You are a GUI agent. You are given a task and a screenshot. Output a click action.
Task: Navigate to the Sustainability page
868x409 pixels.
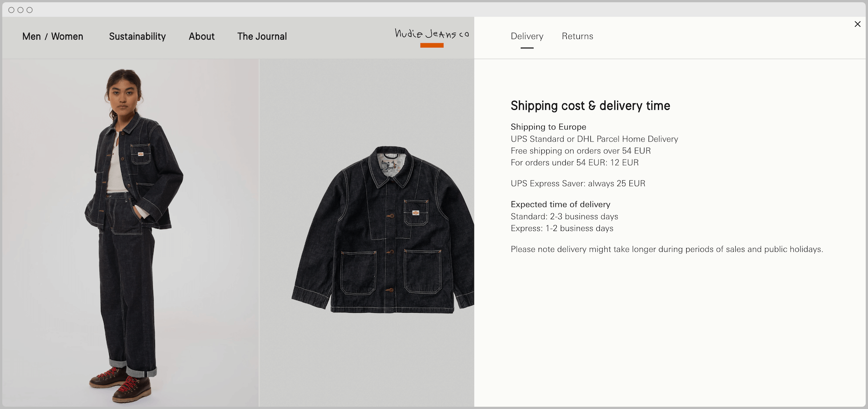(137, 36)
